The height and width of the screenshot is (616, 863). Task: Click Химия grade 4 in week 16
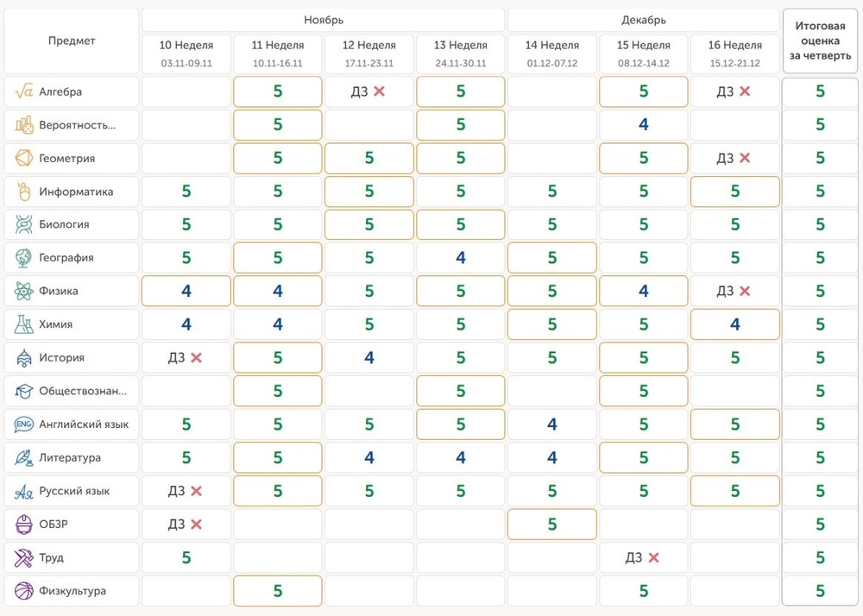coord(734,324)
